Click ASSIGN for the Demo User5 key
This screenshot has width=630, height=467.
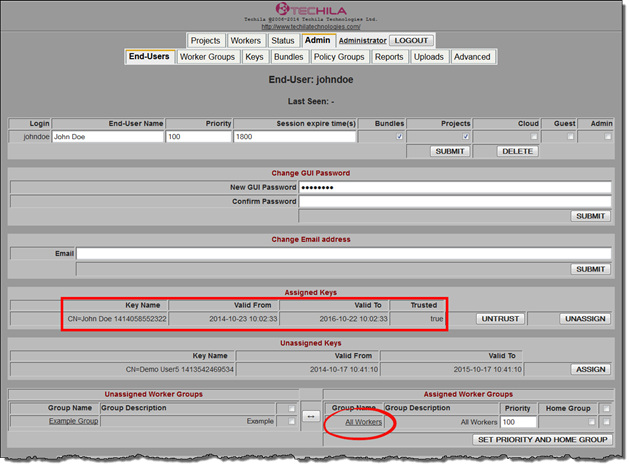(590, 369)
